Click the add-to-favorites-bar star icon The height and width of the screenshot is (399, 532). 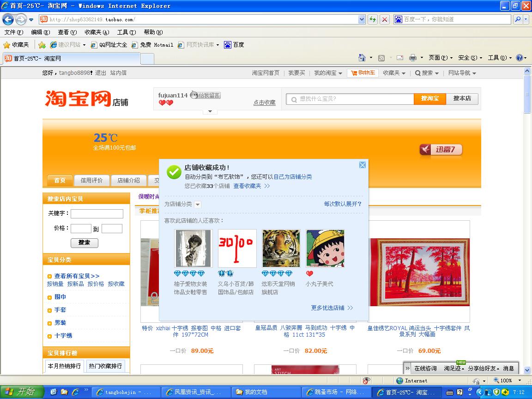click(42, 45)
